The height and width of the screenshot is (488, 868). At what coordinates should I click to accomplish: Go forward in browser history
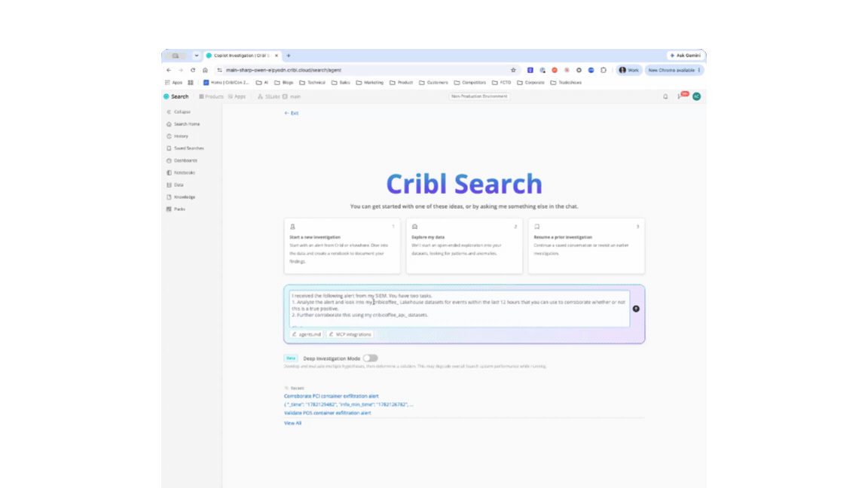[181, 70]
